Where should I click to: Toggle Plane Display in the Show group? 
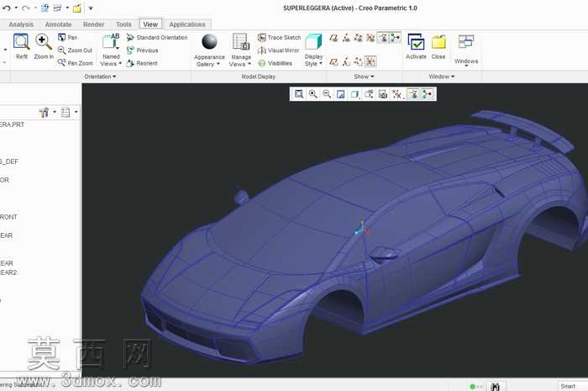[333, 38]
